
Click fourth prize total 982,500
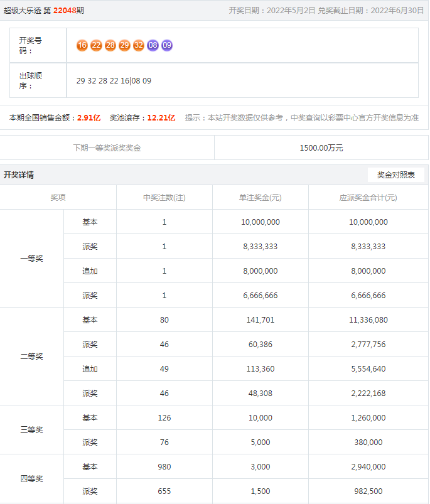click(368, 491)
